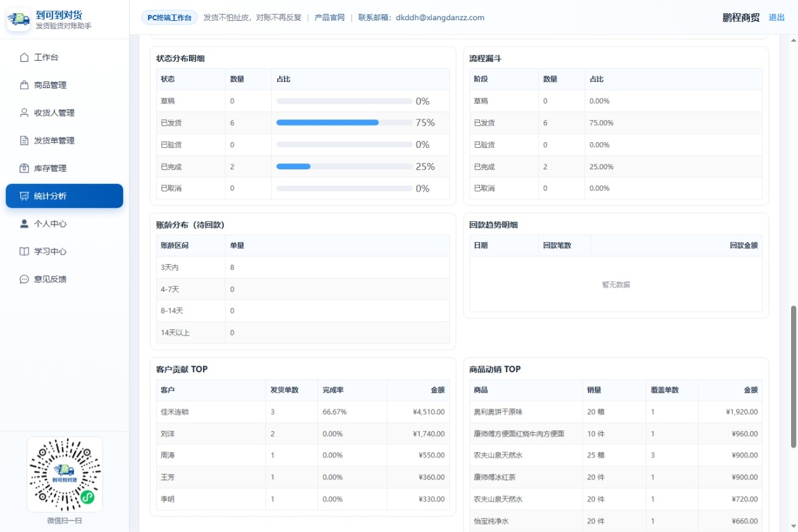Screen dimensions: 798x532
Task: Click customer 李明 row
Action: pos(303,499)
